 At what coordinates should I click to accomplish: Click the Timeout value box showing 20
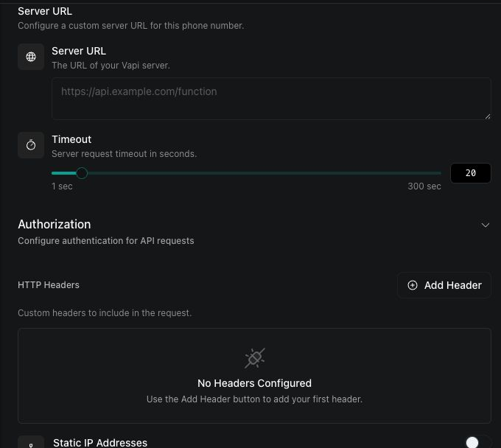coord(470,173)
